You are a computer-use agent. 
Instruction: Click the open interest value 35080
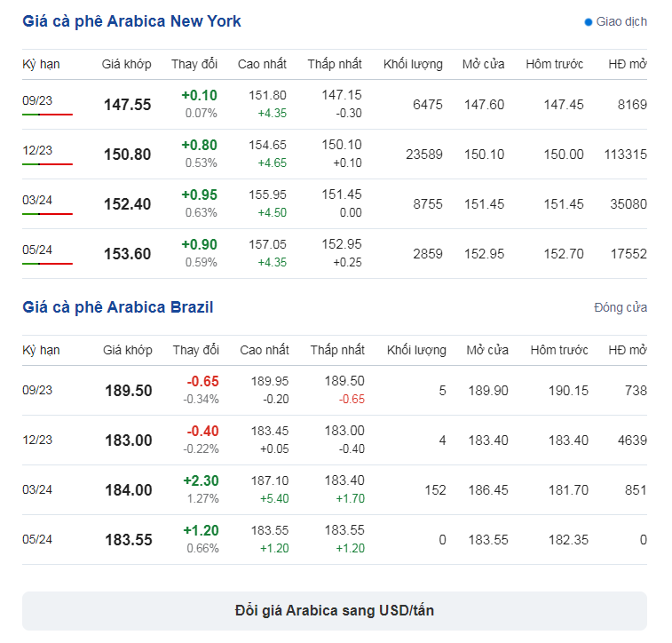click(x=629, y=204)
